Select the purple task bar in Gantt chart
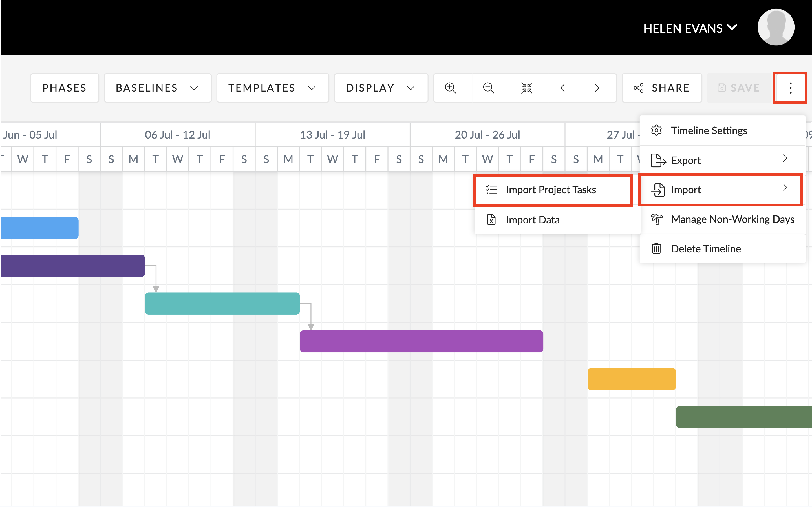The width and height of the screenshot is (812, 507). [x=421, y=341]
